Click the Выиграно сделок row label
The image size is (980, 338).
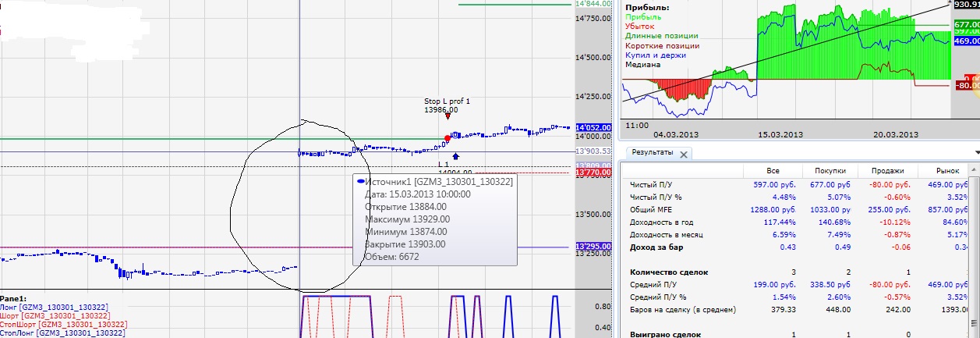coord(667,335)
